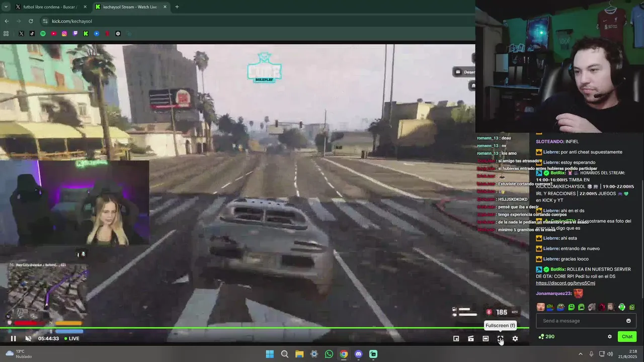The width and height of the screenshot is (644, 362).
Task: Open the Windows Start menu
Action: (x=270, y=354)
